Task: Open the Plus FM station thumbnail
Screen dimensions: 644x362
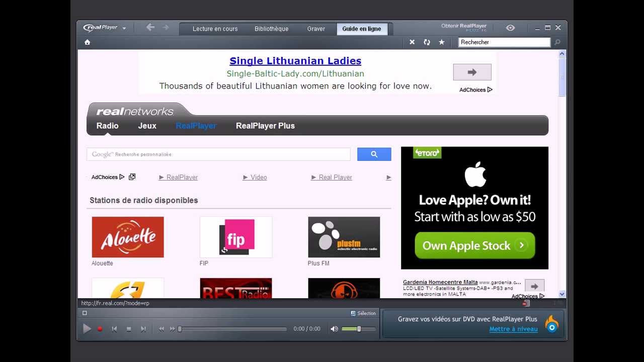Action: pos(344,237)
